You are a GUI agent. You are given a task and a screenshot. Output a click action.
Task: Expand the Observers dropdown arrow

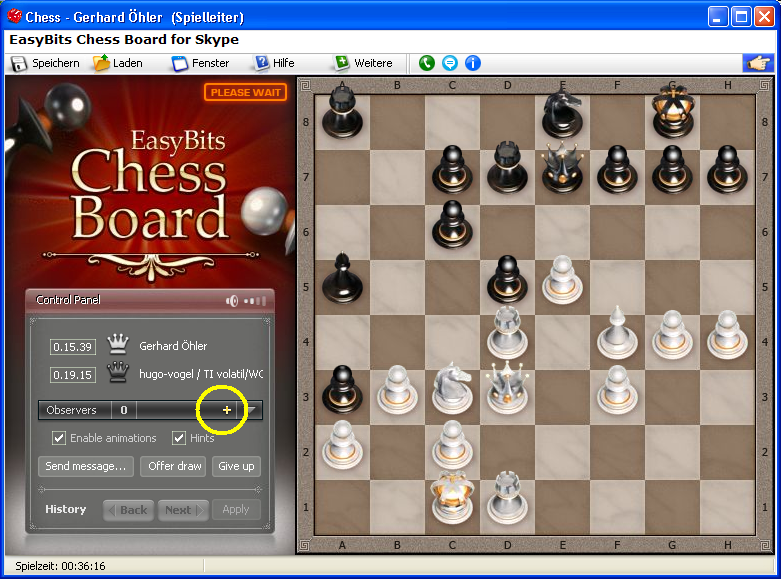tap(252, 410)
